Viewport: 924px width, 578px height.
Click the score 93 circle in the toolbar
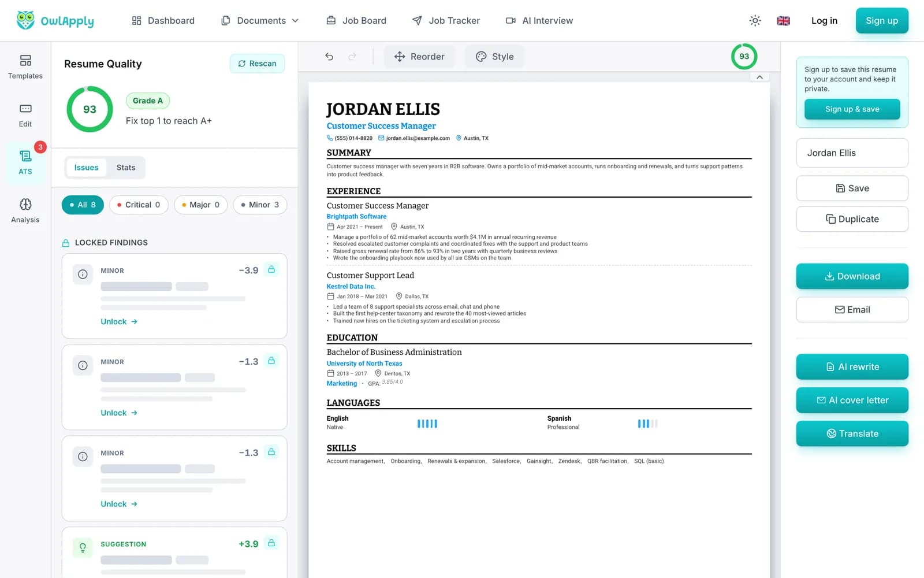click(x=744, y=57)
